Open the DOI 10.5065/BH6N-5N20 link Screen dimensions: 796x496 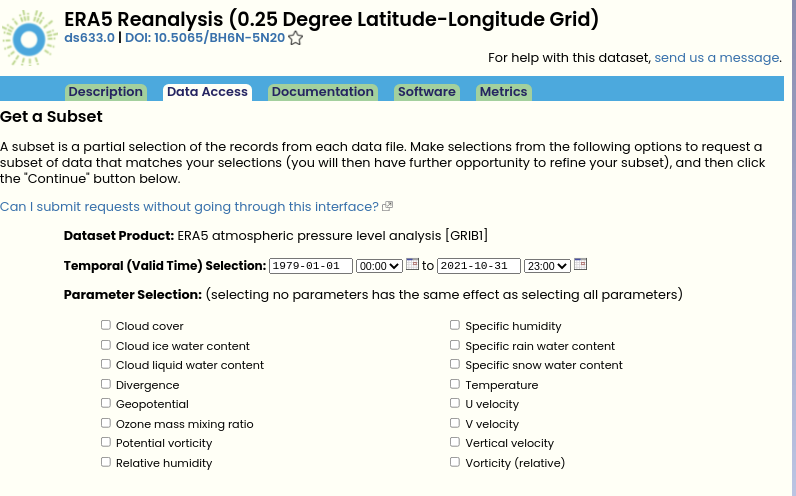tap(205, 38)
